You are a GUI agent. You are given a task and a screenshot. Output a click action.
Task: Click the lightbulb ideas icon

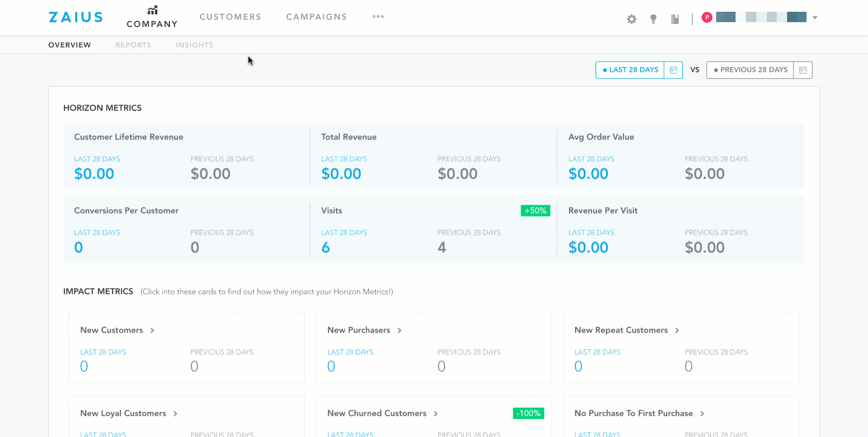(653, 19)
